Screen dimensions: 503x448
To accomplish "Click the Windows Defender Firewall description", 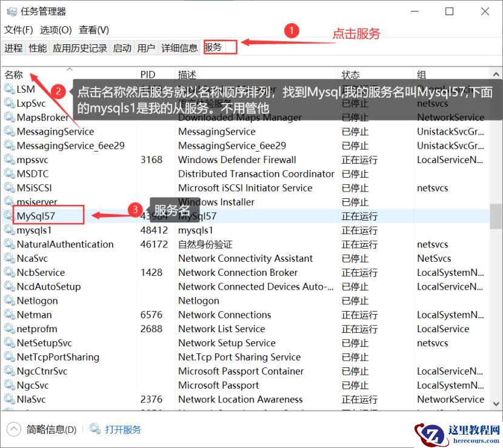I will 237,159.
